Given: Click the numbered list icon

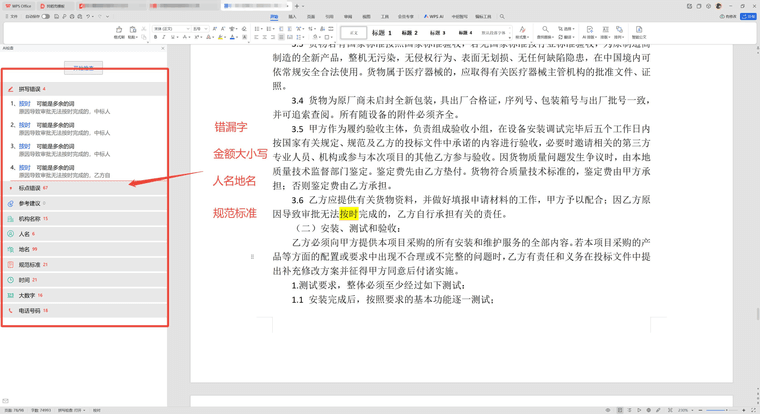Looking at the screenshot, I should tap(269, 29).
